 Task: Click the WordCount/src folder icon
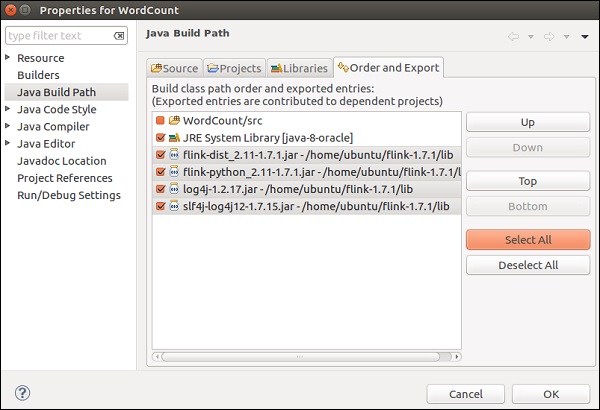[174, 120]
